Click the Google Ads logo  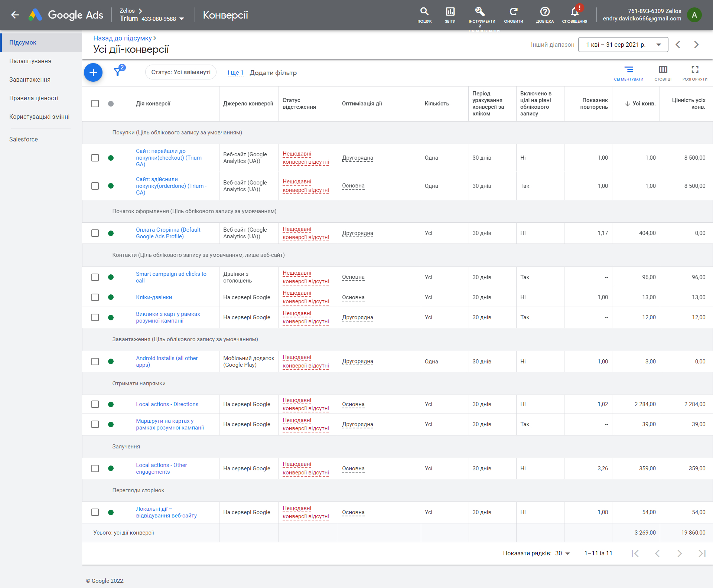66,15
